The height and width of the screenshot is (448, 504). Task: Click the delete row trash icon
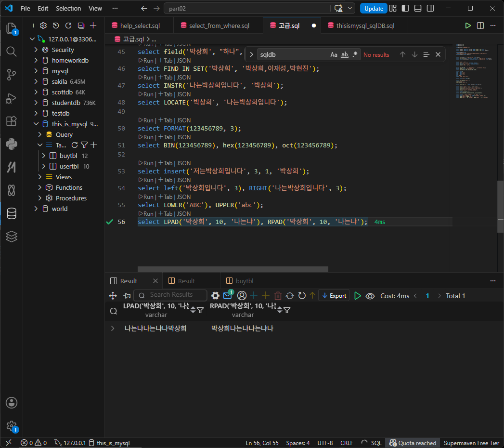pyautogui.click(x=278, y=296)
